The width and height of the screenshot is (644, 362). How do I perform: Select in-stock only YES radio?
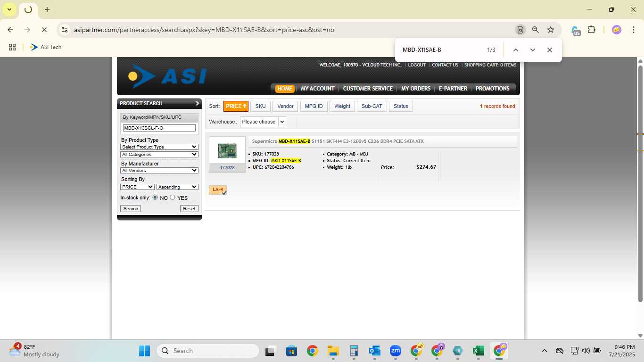173,197
